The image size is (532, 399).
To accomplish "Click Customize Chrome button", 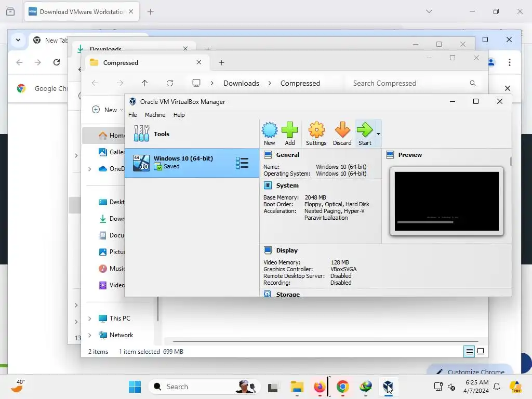I will [470, 371].
